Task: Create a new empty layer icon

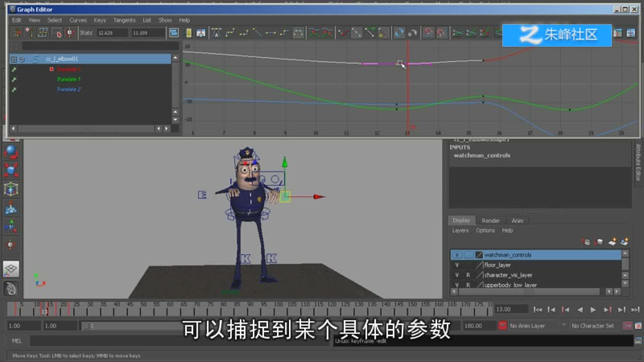Action: click(x=612, y=242)
